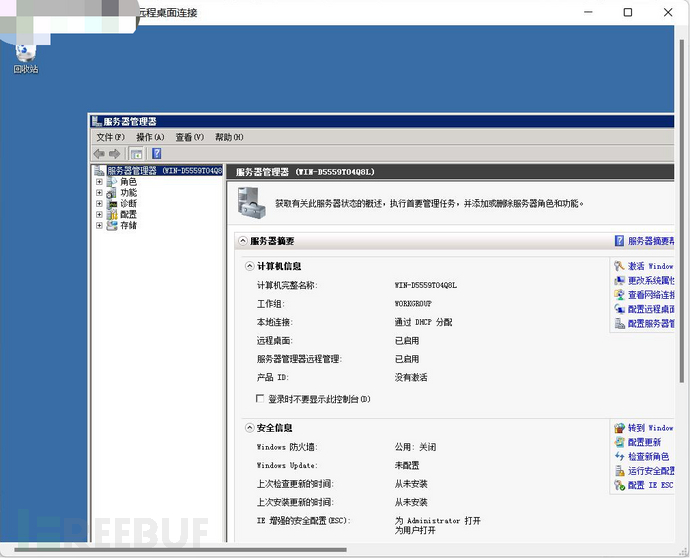Viewport: 690px width, 558px height.
Task: Click the 存储 node icon in tree
Action: coord(112,226)
